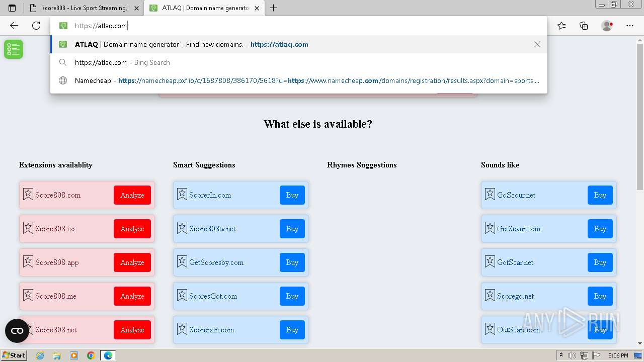Open Windows Start menu
This screenshot has height=362, width=644.
pyautogui.click(x=14, y=355)
